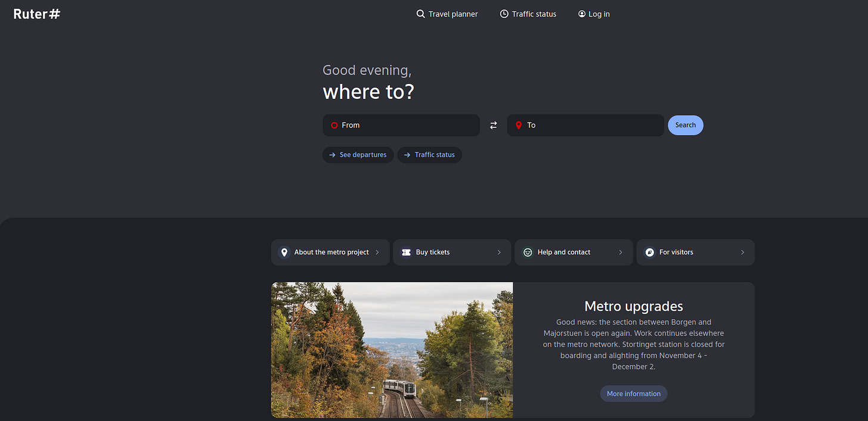
Task: Open Traffic status in top navigation
Action: coord(528,14)
